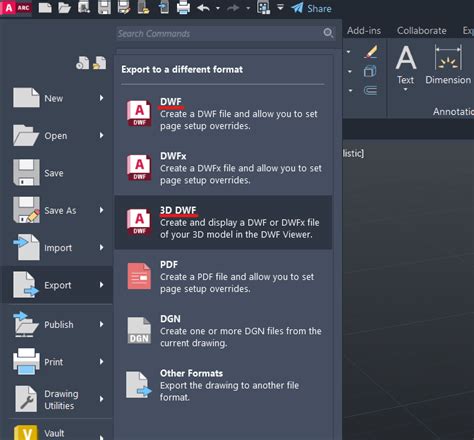Select Export in the application menu
474x440 pixels.
click(58, 285)
